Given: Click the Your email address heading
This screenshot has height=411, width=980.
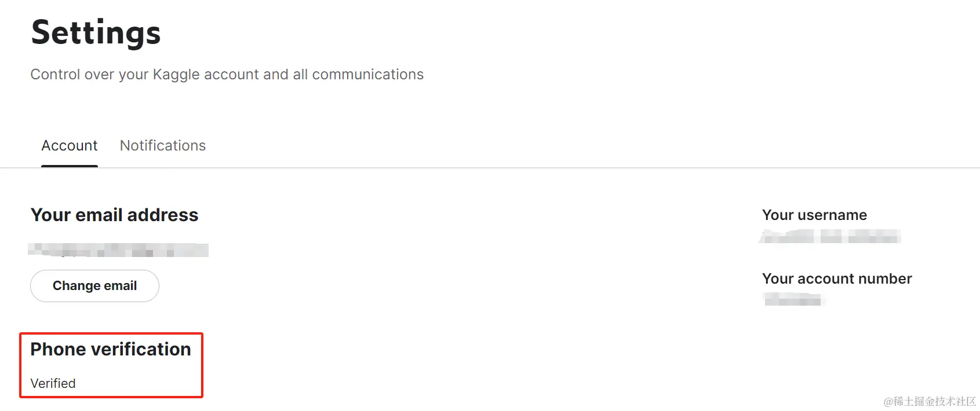Looking at the screenshot, I should click(114, 215).
